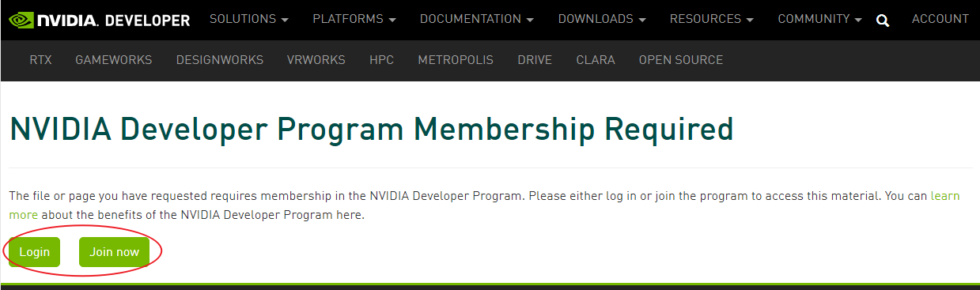Open the Metropolis section
This screenshot has width=980, height=290.
(x=456, y=60)
